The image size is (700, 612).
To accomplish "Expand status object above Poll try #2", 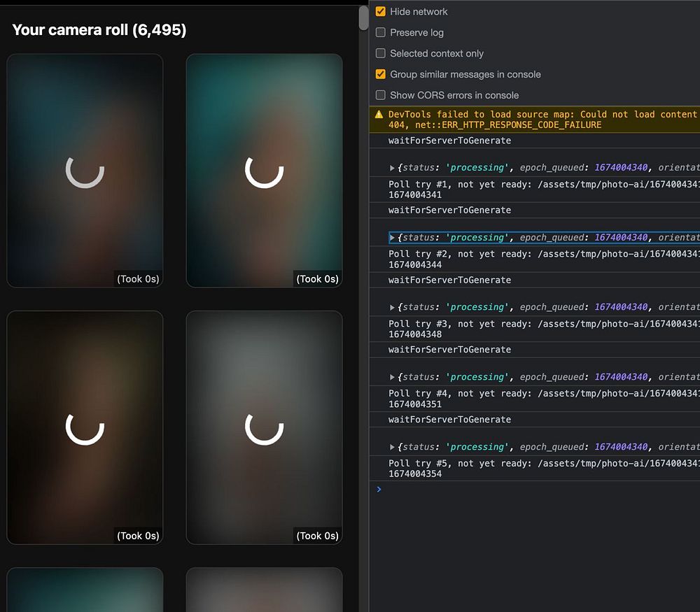I will (x=392, y=238).
